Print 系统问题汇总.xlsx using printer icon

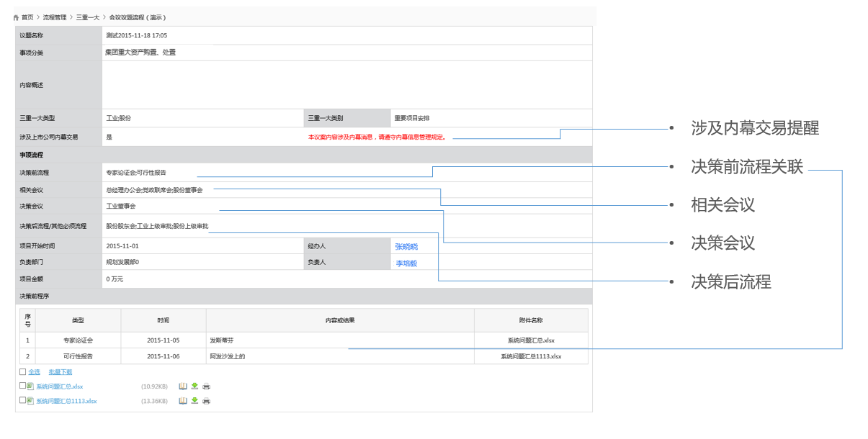coord(206,386)
